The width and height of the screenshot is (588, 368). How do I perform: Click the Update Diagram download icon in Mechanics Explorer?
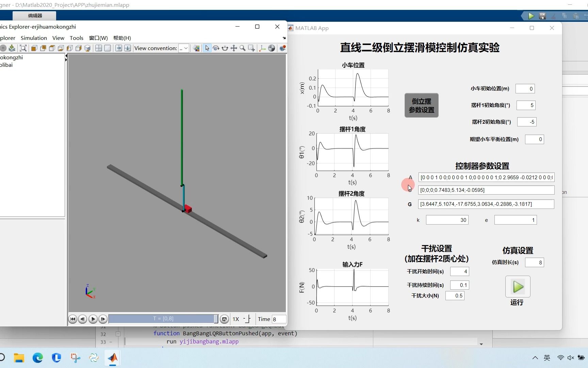12,48
